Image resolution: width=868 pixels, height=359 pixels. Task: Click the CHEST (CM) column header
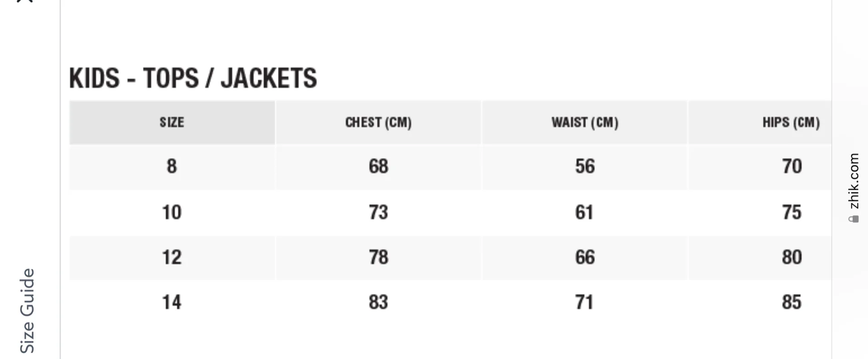378,122
